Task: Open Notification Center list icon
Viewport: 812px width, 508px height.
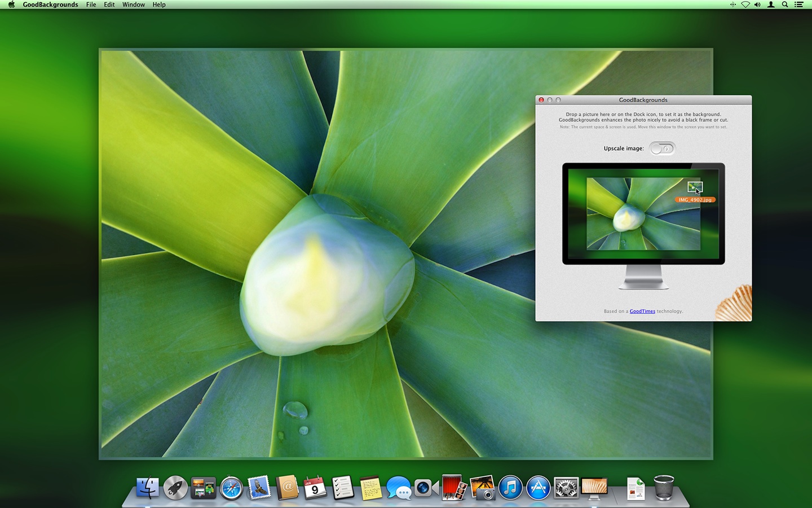Action: point(798,5)
